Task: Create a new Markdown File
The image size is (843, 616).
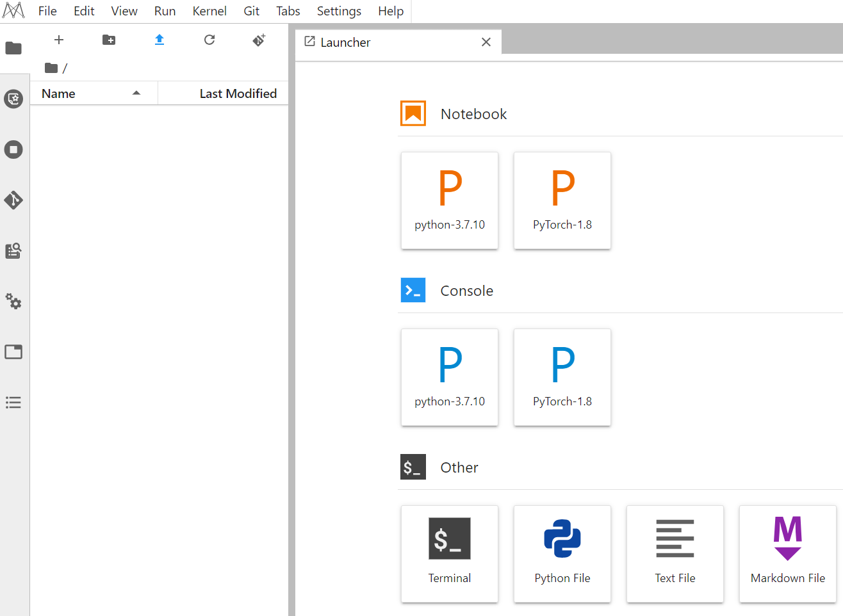Action: click(788, 554)
